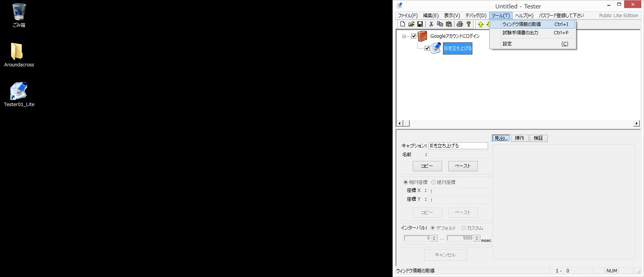The height and width of the screenshot is (277, 644).
Task: Close the ツール(T) menu
Action: (x=500, y=16)
